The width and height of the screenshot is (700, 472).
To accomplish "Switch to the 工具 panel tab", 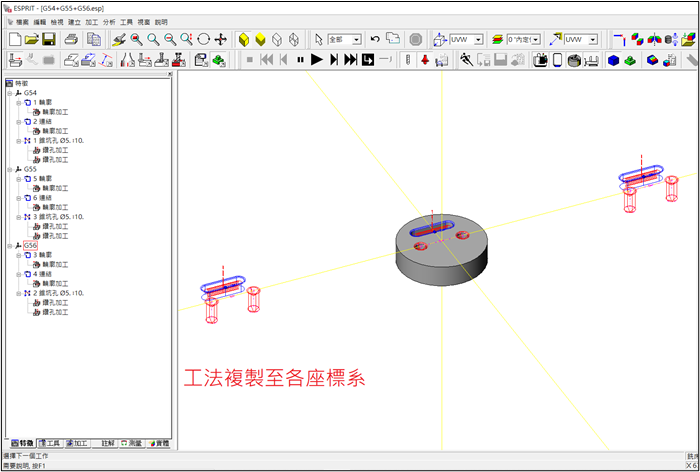I will tap(49, 443).
